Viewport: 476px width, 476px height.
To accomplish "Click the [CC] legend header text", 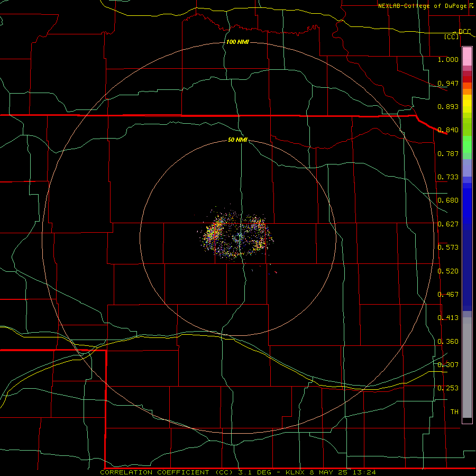I will tap(452, 36).
